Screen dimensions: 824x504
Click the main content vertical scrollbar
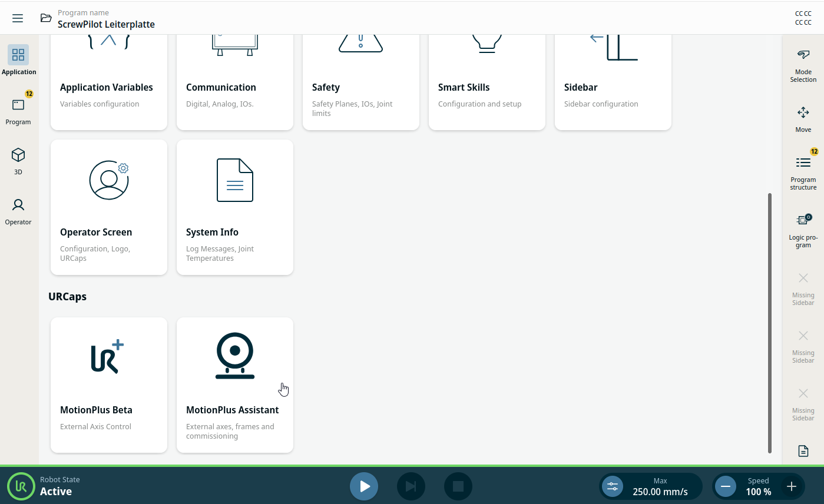tap(770, 323)
